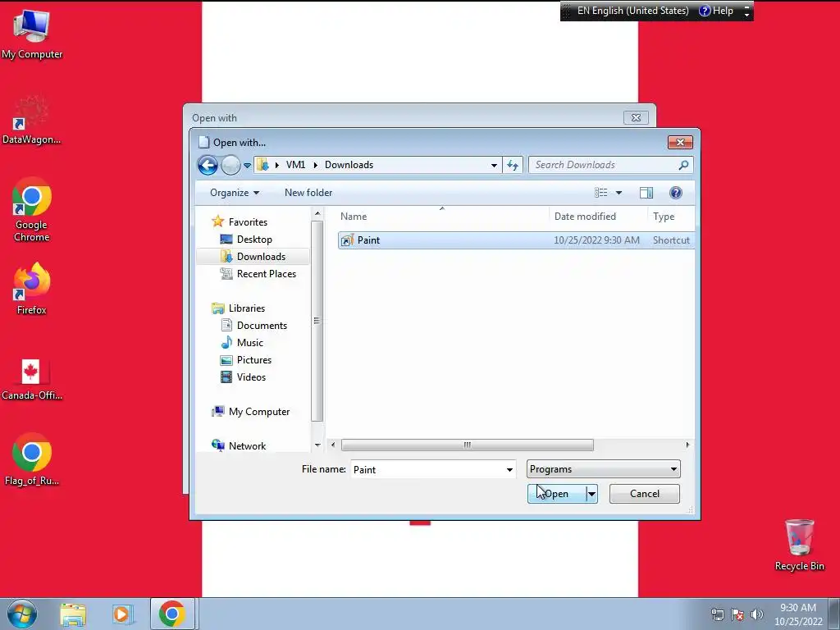Screen dimensions: 840x630
Task: Open DataWagon desktop shortcut
Action: point(32,120)
